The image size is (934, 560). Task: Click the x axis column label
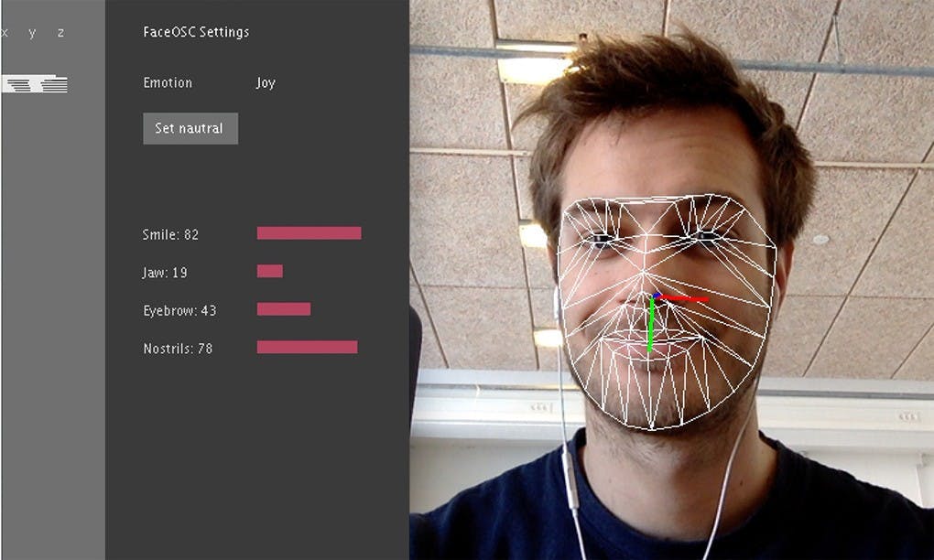point(5,33)
